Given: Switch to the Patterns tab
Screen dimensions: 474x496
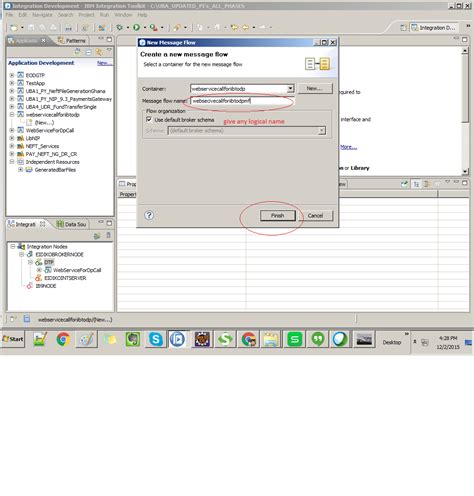Looking at the screenshot, I should 72,40.
